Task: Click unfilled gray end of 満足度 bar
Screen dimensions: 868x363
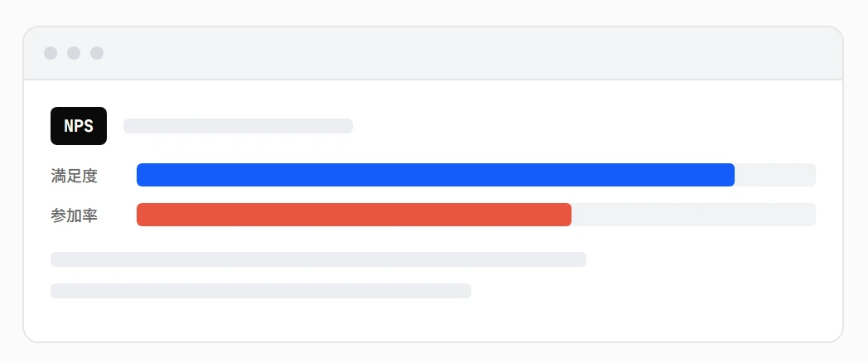Action: [x=775, y=175]
